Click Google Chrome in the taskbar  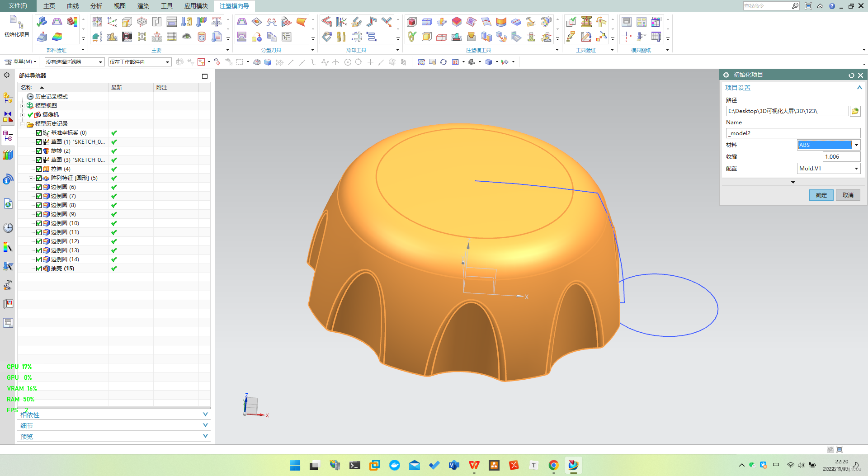tap(553, 465)
